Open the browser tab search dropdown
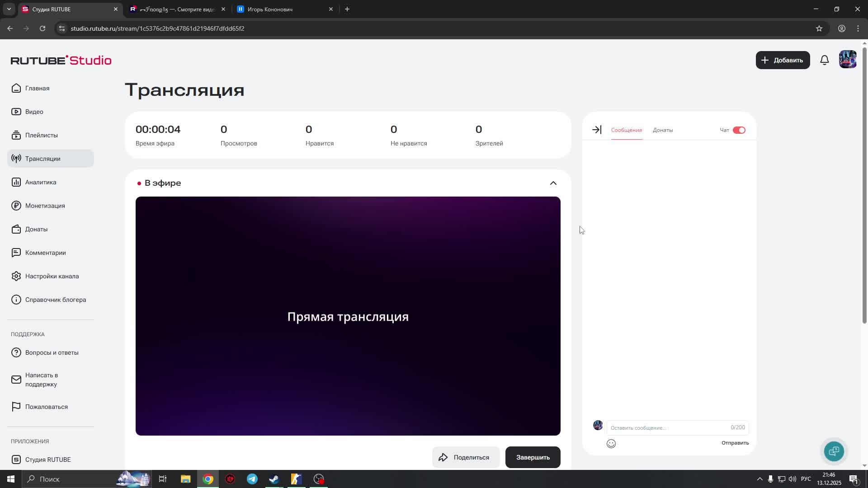Image resolution: width=868 pixels, height=488 pixels. click(x=8, y=9)
